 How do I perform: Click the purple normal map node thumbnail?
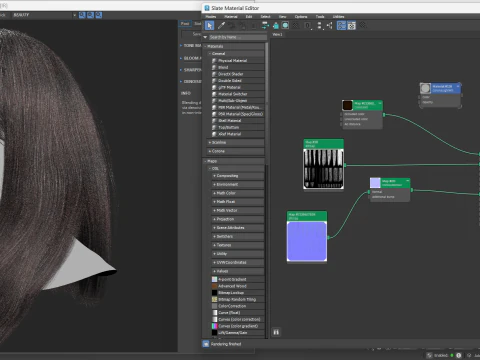307,241
